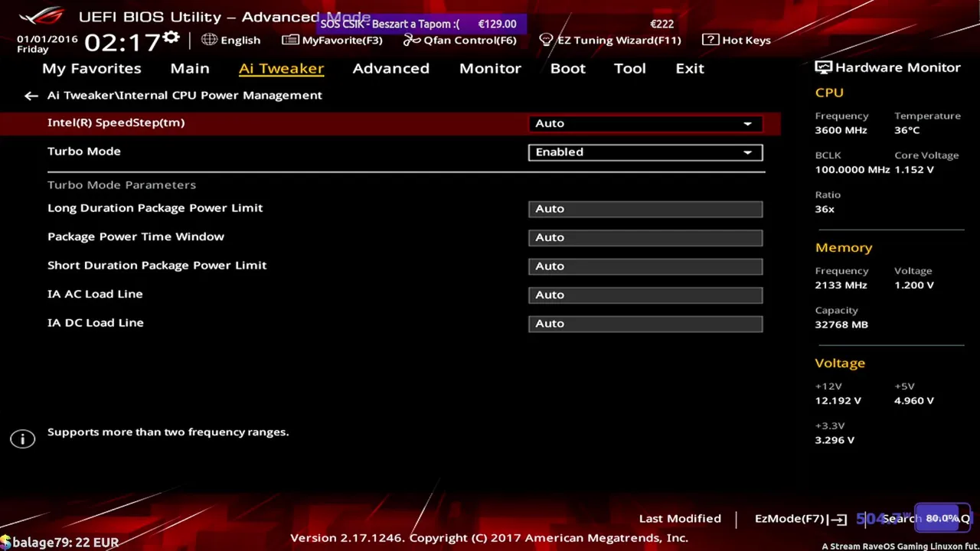This screenshot has height=551, width=980.
Task: Open the Turbo Mode Enabled dropdown
Action: point(645,152)
